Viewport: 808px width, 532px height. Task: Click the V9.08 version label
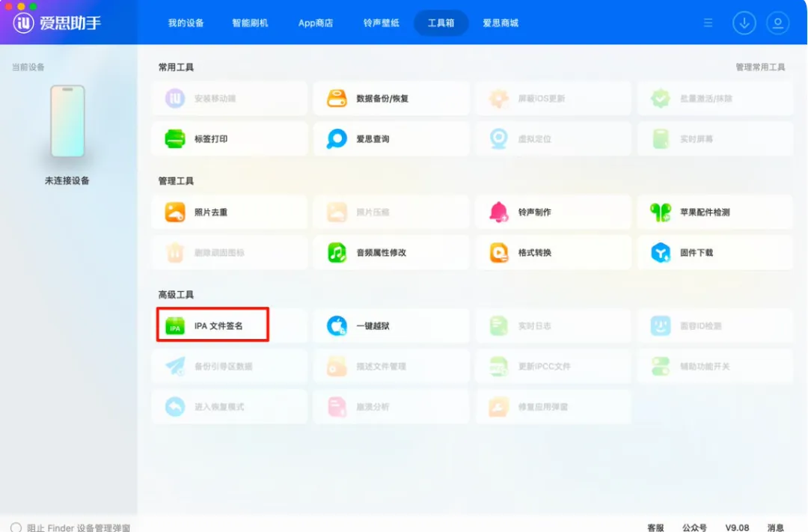[737, 528]
